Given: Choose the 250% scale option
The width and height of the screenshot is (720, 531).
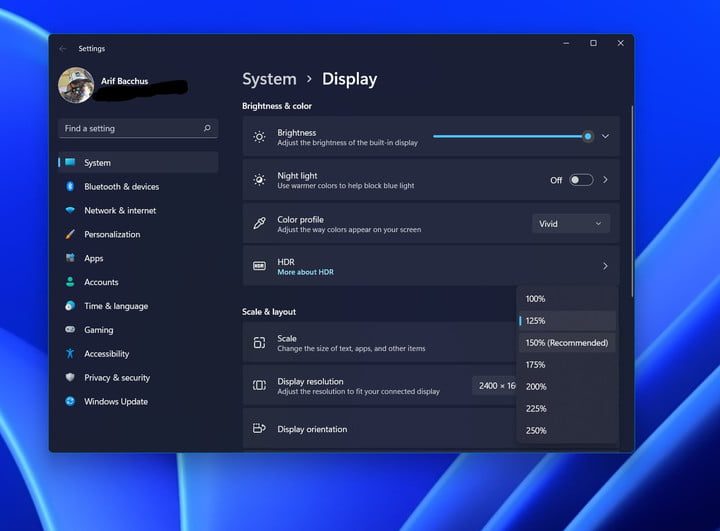Looking at the screenshot, I should pyautogui.click(x=567, y=431).
